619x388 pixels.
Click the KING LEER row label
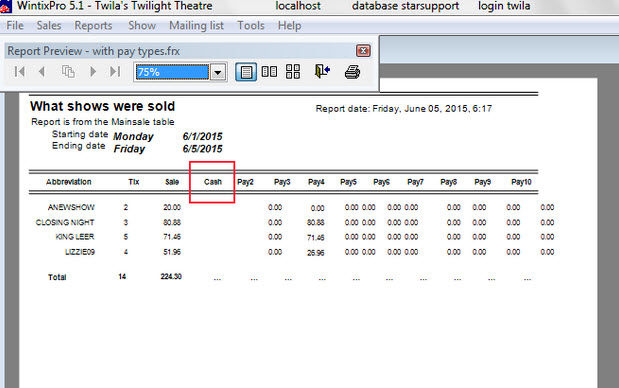tap(75, 237)
